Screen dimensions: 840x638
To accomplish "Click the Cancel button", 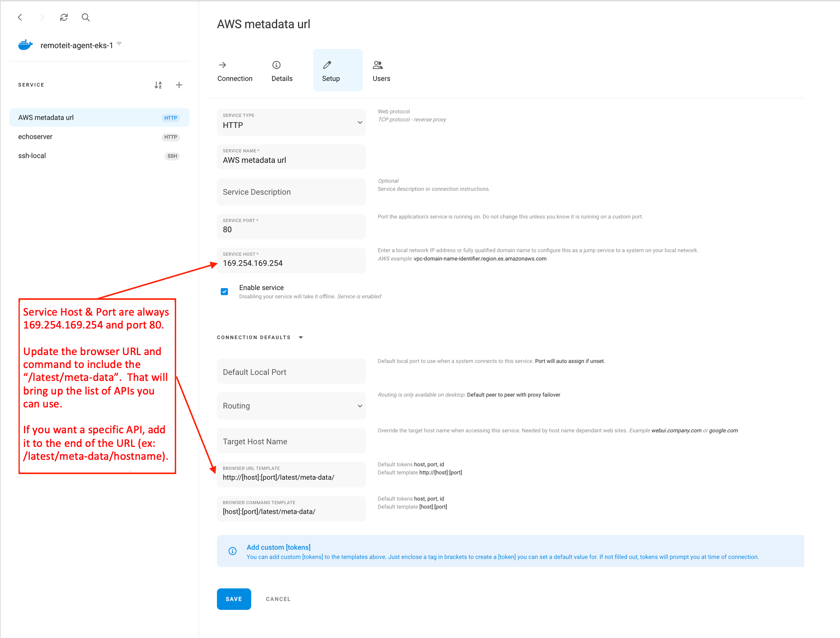I will 278,599.
